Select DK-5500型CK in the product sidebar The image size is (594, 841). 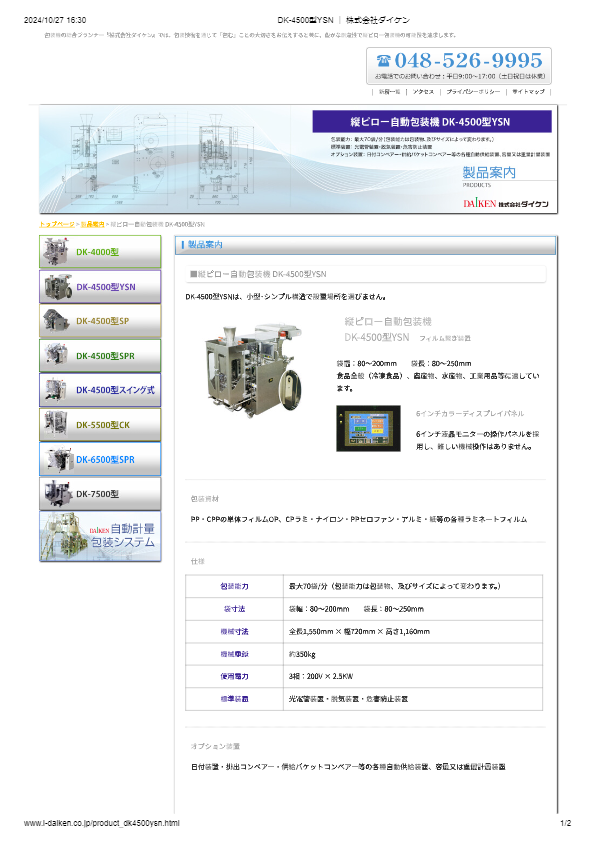tap(100, 425)
